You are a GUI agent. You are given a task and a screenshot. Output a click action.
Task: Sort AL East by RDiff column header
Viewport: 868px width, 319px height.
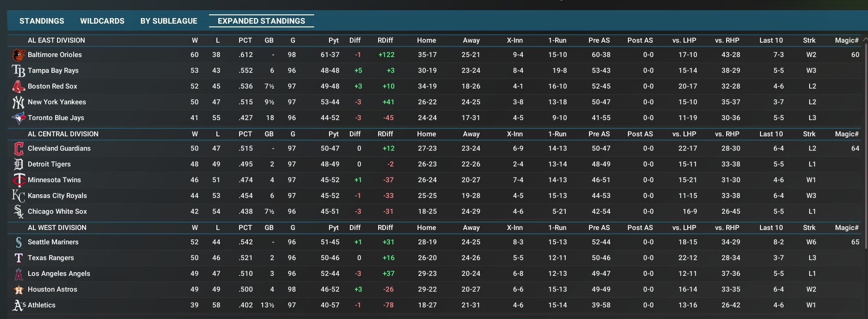385,40
